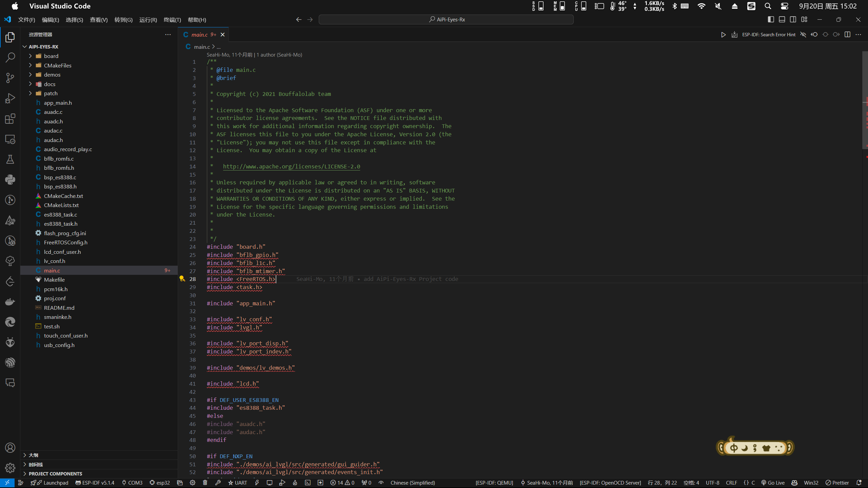
Task: Click the download-to-tray icon beside Run
Action: pyautogui.click(x=734, y=35)
